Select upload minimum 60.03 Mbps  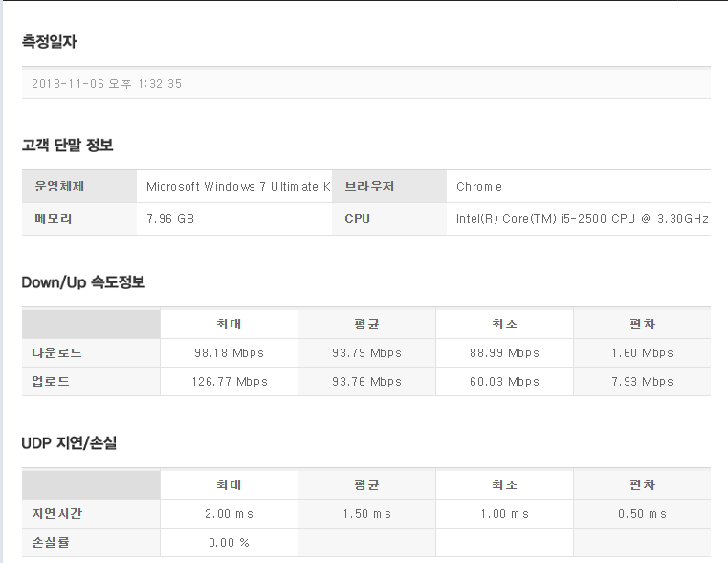[504, 382]
